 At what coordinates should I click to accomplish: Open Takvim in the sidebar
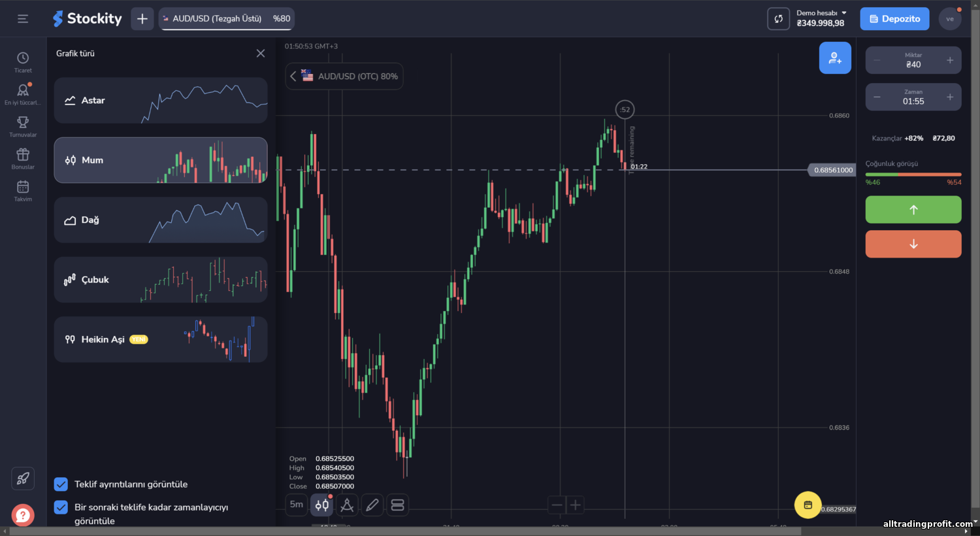click(23, 191)
